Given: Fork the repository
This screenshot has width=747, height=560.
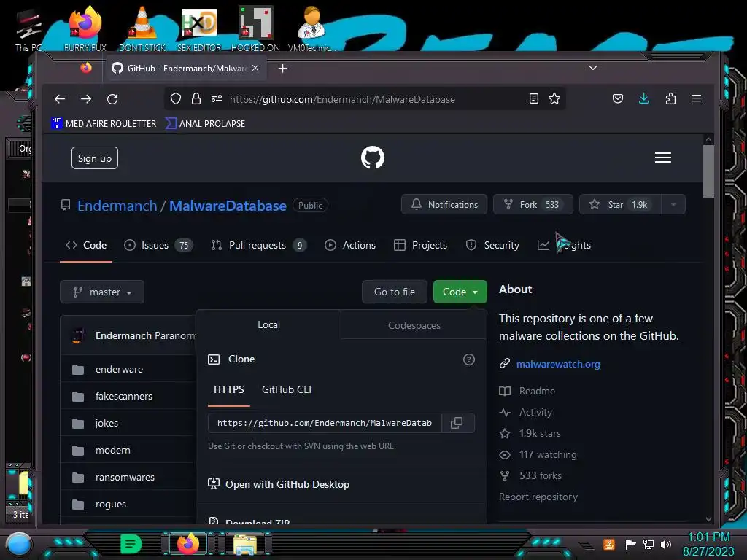Looking at the screenshot, I should (534, 204).
